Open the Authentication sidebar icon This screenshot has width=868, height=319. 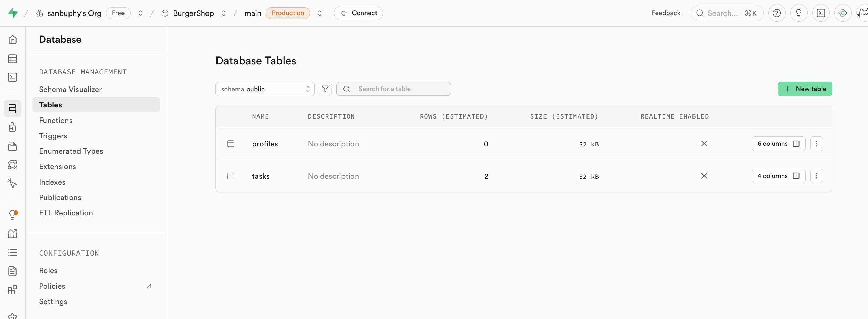point(12,127)
